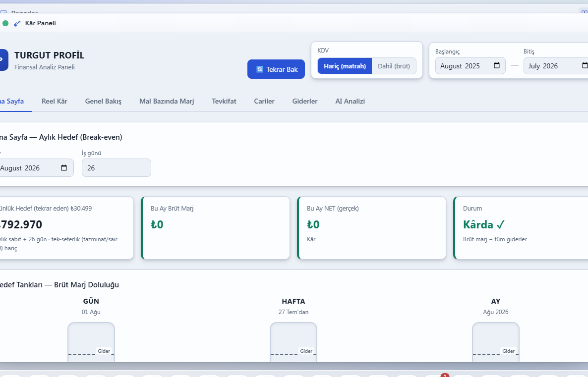Click the green status dot in title bar
Screen dimensions: 588x377
coord(5,23)
